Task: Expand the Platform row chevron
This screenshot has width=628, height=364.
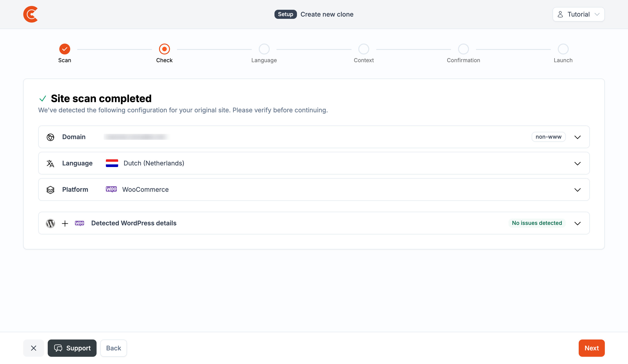Action: [x=577, y=190]
